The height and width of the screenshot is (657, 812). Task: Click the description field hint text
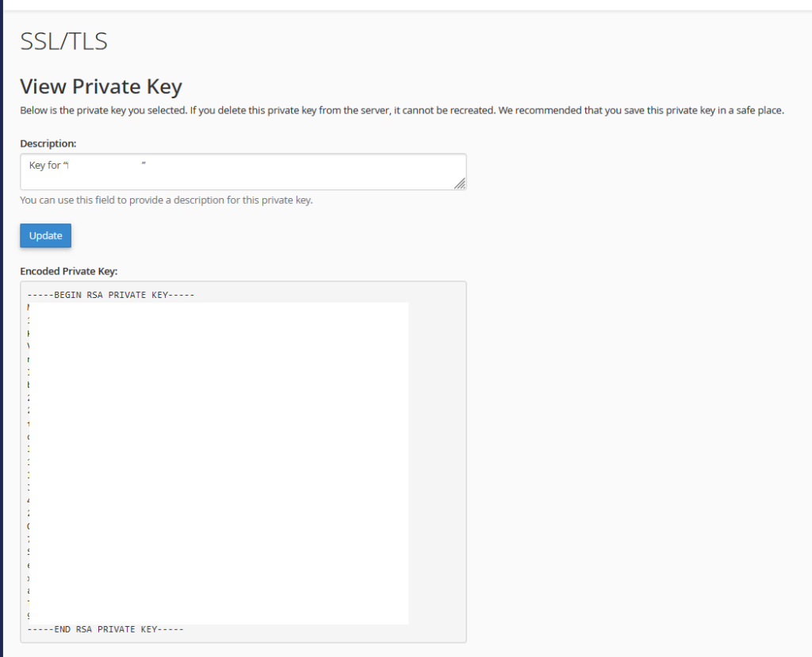tap(167, 200)
